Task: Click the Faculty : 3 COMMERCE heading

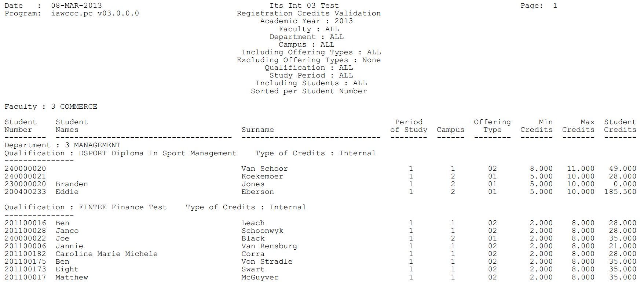Action: click(x=51, y=106)
